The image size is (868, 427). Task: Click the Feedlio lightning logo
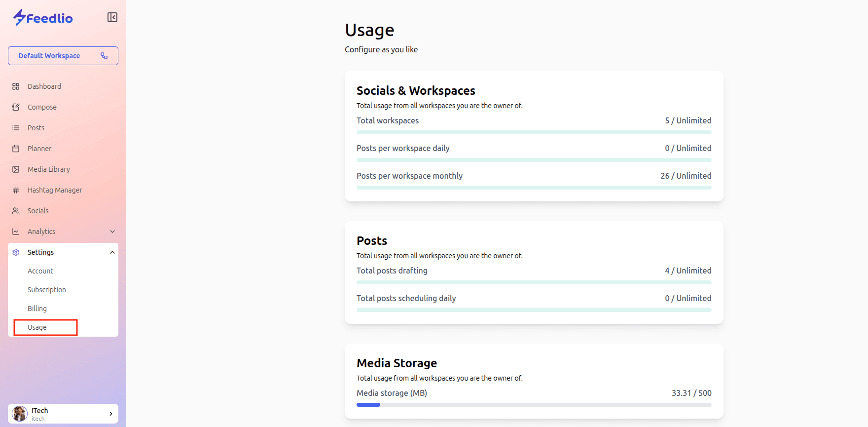(20, 17)
